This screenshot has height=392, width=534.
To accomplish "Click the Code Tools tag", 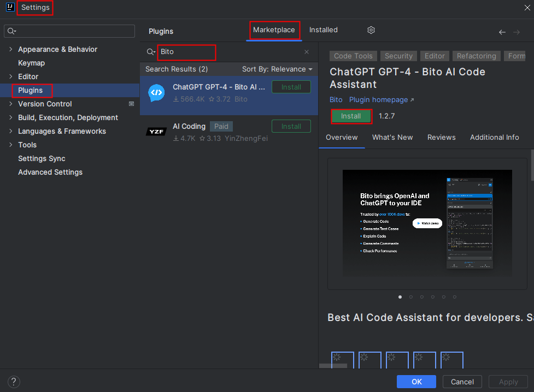I will [353, 56].
